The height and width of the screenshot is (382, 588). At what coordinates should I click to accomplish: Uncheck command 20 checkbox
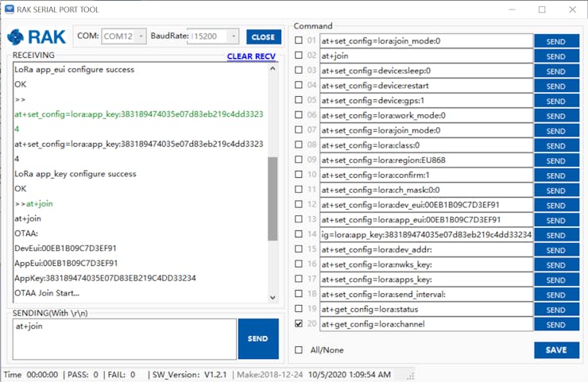299,324
